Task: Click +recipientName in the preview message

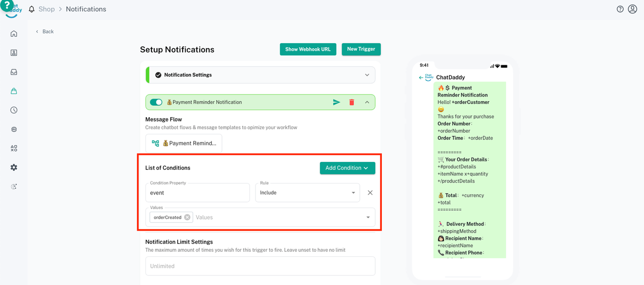Action: [455, 246]
